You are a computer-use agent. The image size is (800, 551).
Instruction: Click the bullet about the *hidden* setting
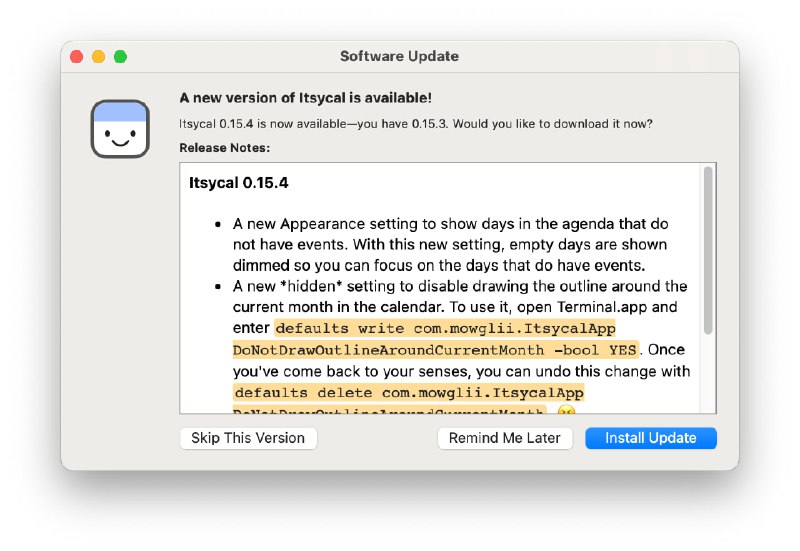[x=462, y=349]
